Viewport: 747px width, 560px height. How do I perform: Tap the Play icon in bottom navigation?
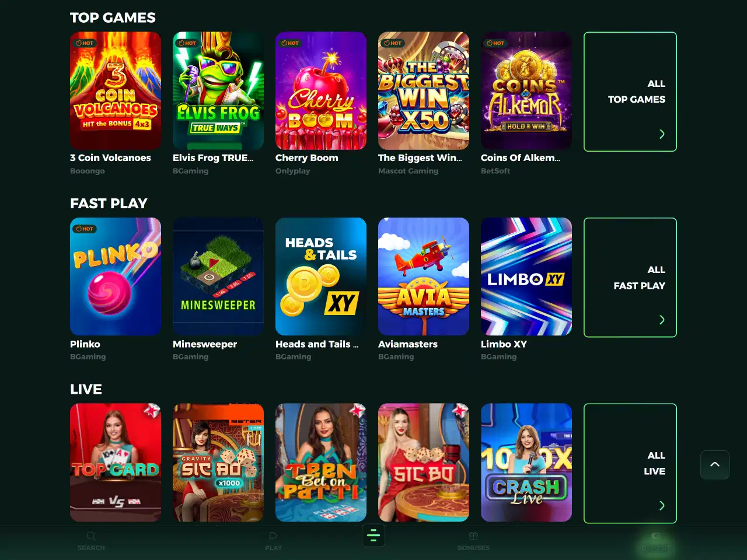[273, 535]
